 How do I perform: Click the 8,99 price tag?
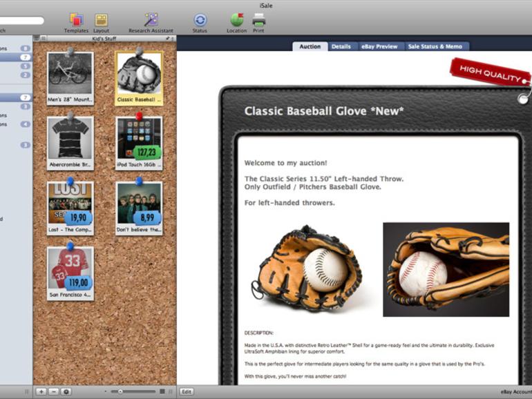[x=147, y=217]
